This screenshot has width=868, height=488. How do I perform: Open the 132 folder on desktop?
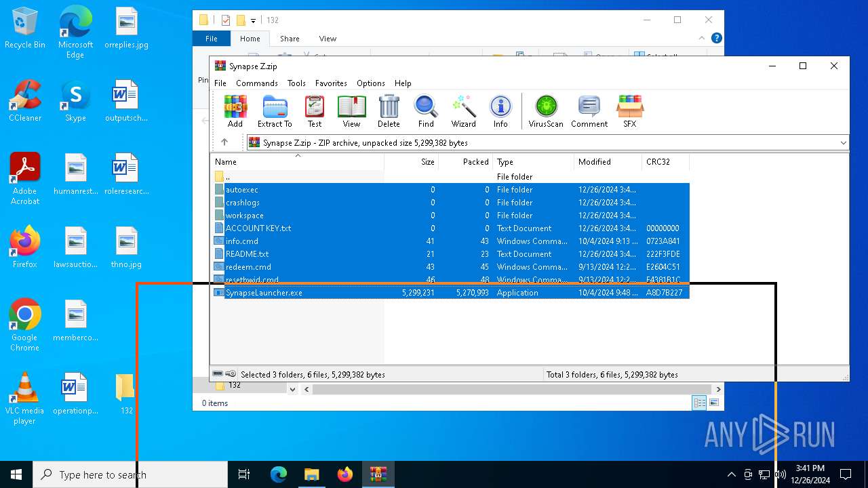[x=126, y=394]
